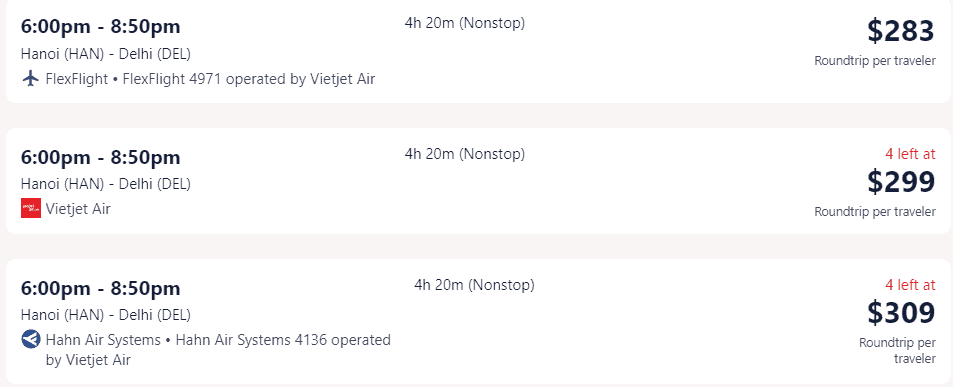Select the $299 Vietjet Air fare
The width and height of the screenshot is (957, 387).
[x=901, y=181]
